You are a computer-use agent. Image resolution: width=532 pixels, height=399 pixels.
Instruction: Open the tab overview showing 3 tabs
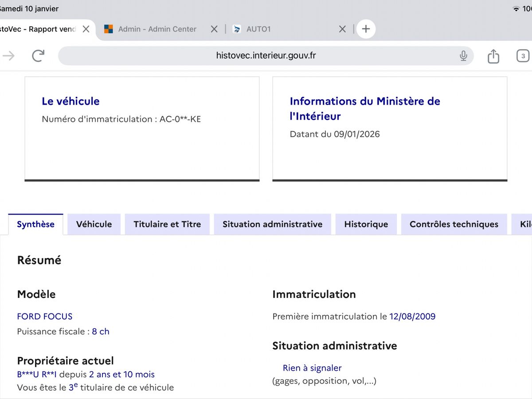point(523,56)
